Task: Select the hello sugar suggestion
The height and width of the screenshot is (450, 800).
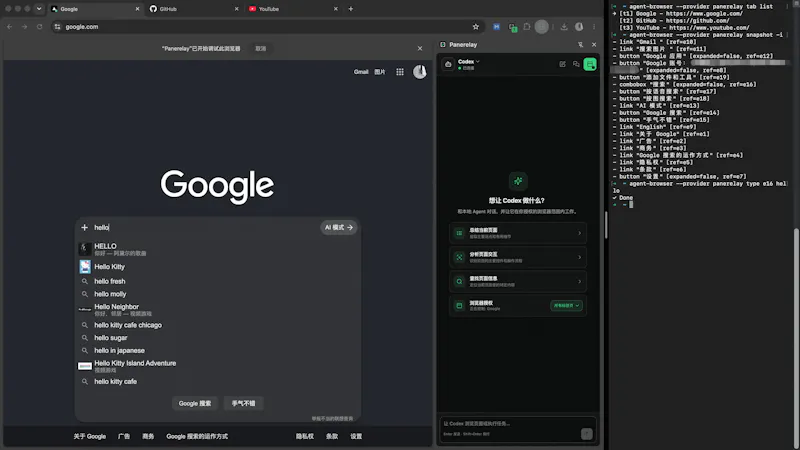Action: point(218,338)
